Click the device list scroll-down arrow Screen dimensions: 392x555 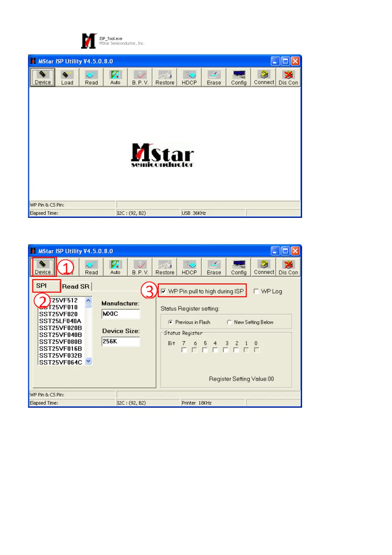pyautogui.click(x=88, y=361)
